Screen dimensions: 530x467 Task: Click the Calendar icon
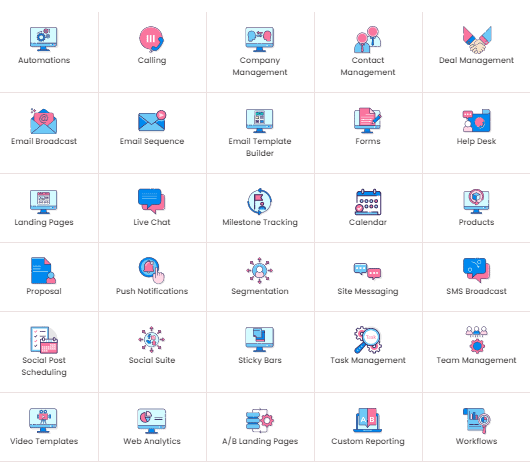(x=368, y=202)
